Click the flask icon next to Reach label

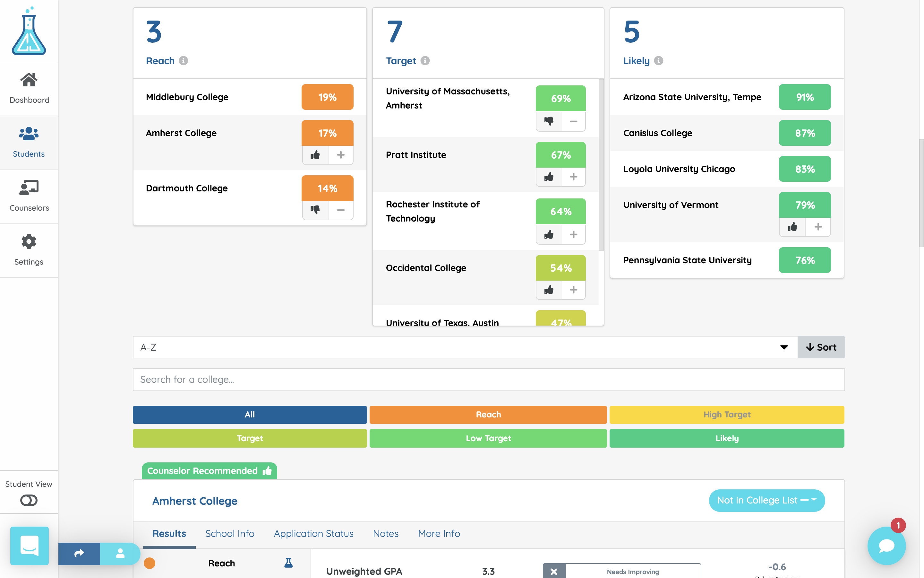point(289,563)
